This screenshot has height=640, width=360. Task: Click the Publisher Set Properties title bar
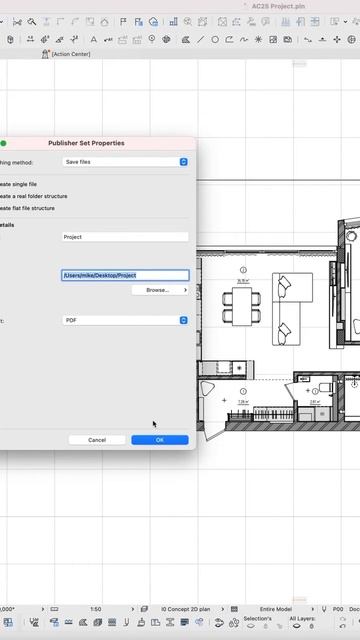pyautogui.click(x=98, y=143)
